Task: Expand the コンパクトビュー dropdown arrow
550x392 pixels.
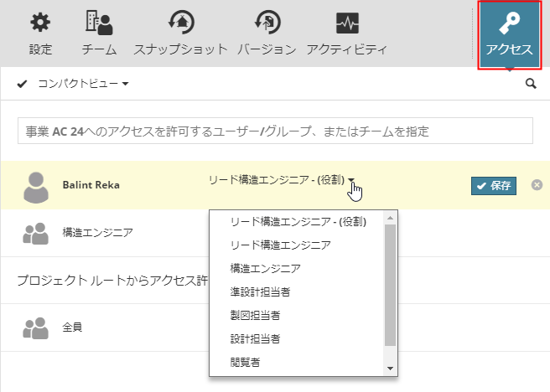Action: pos(125,85)
